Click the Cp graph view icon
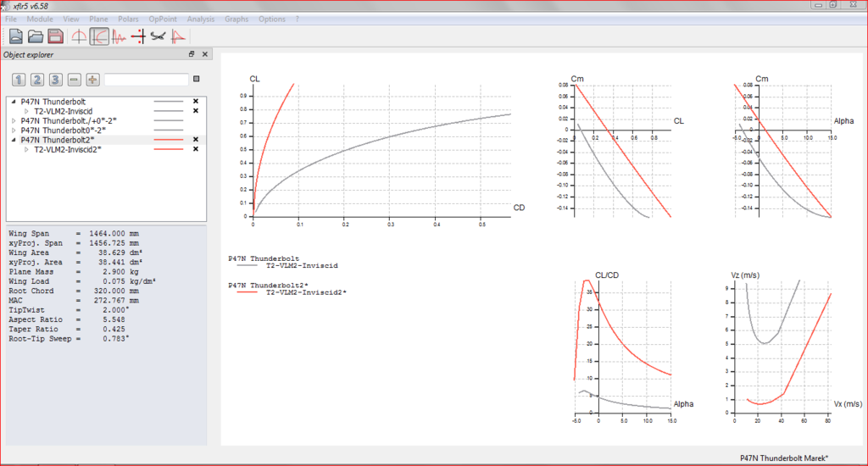The width and height of the screenshot is (868, 466). click(178, 36)
